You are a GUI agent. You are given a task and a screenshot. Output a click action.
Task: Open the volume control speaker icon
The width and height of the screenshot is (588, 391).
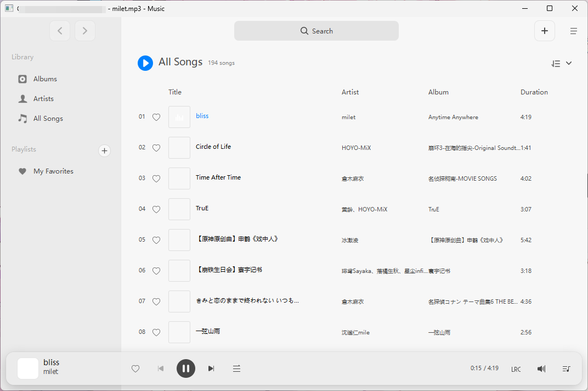pos(541,369)
